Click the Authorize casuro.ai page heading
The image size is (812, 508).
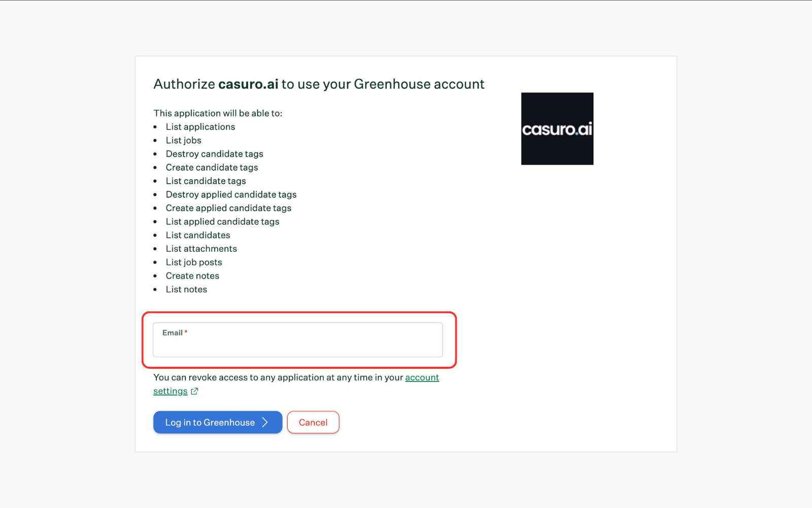click(x=319, y=84)
